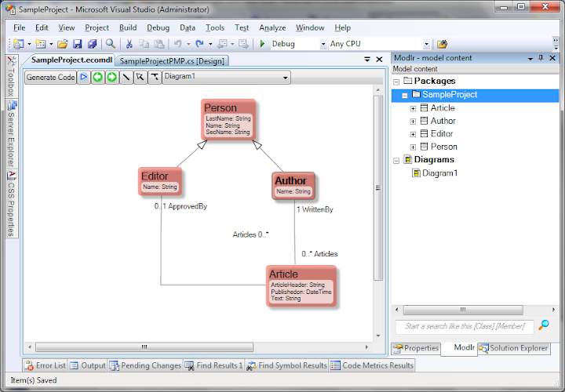Click the blue play arrow beside Generate Code

coord(84,77)
